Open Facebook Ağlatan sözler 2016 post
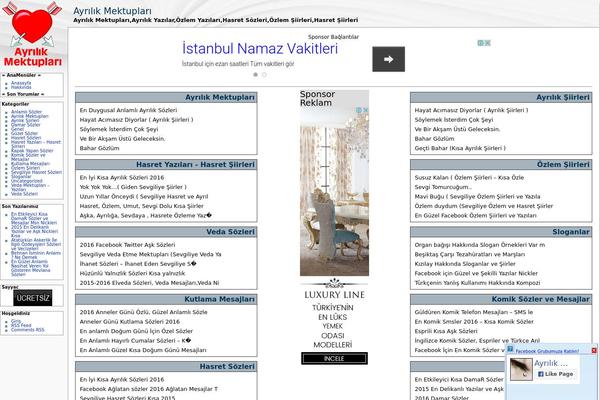 (148, 389)
